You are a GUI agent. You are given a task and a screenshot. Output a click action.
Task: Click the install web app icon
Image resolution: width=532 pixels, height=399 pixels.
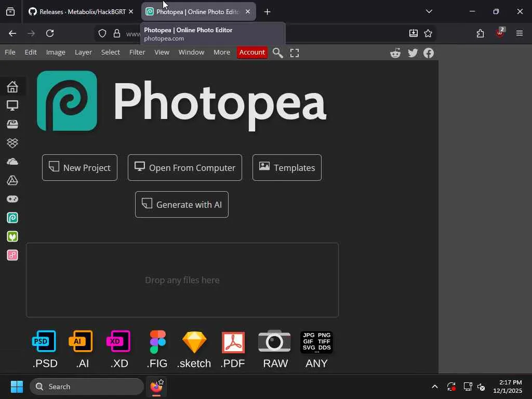[x=413, y=33]
